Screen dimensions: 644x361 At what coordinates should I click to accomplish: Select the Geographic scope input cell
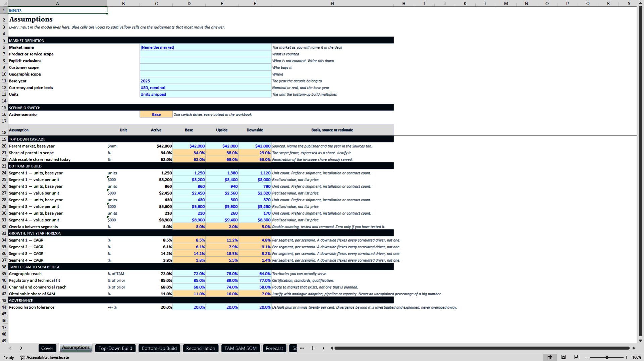pos(205,74)
